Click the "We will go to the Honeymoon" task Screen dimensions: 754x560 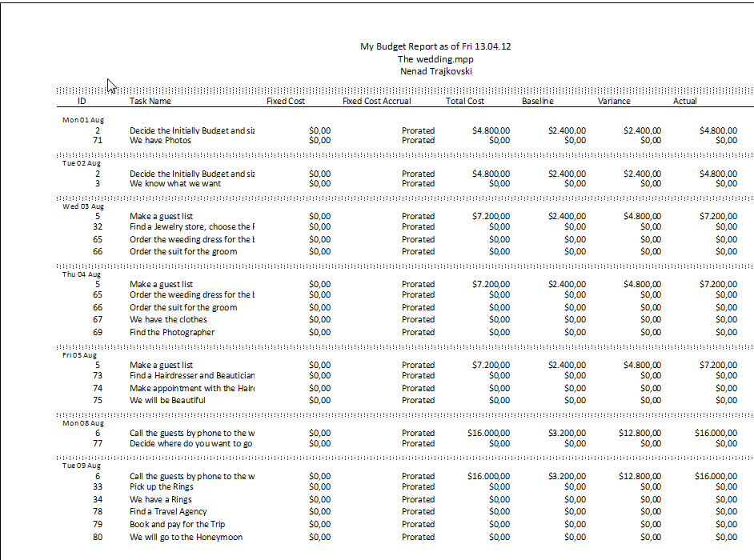point(186,537)
